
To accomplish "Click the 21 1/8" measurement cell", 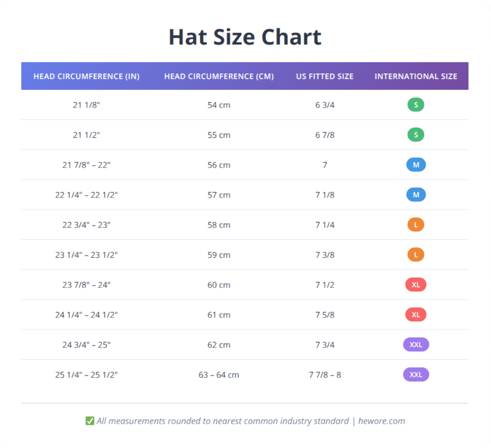I will (87, 105).
